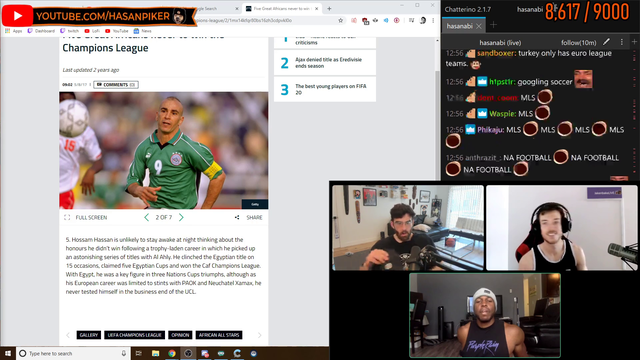Open Google Chrome from the taskbar
This screenshot has width=640, height=360.
tap(172, 353)
